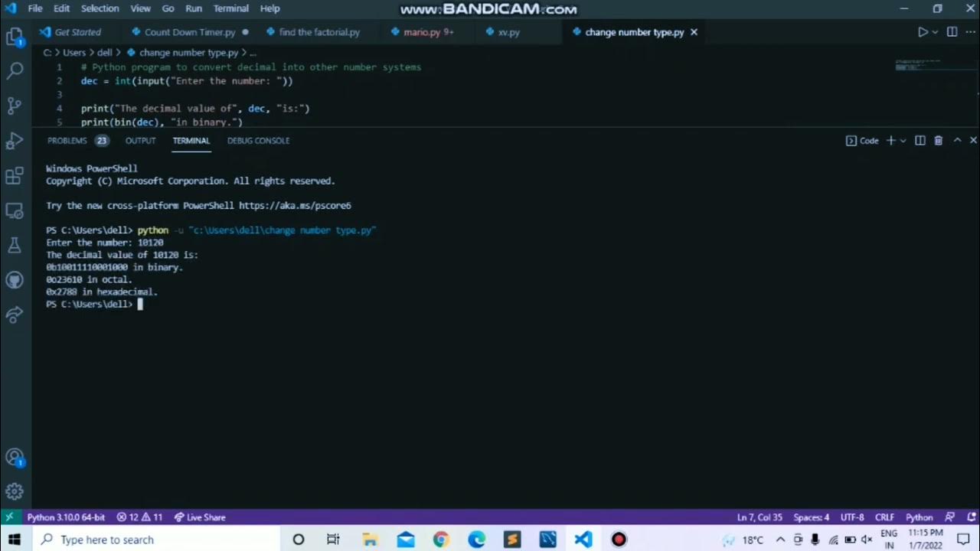Show the DEBUG CONSOLE panel tab
The height and width of the screenshot is (551, 980).
pyautogui.click(x=258, y=141)
